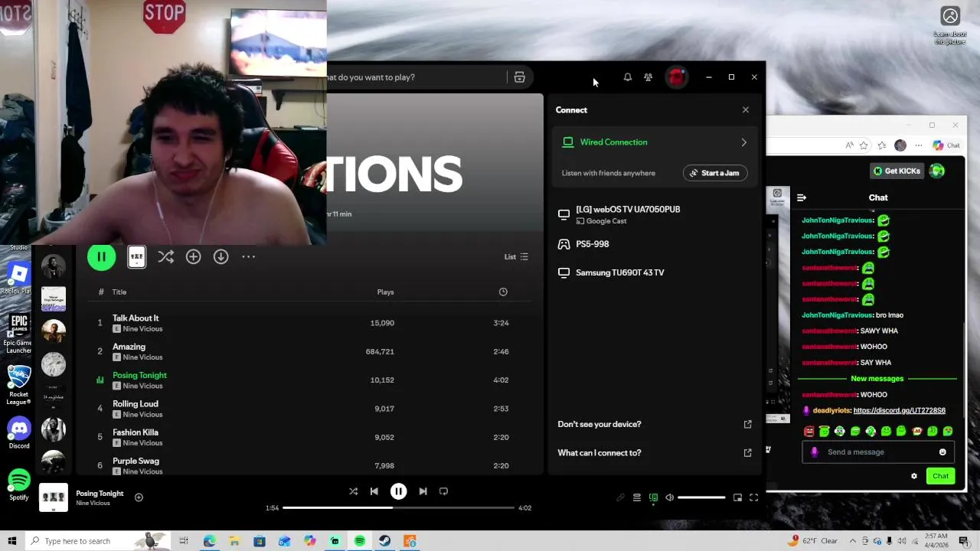Select the track Purple Swag
The width and height of the screenshot is (980, 551).
pyautogui.click(x=308, y=465)
